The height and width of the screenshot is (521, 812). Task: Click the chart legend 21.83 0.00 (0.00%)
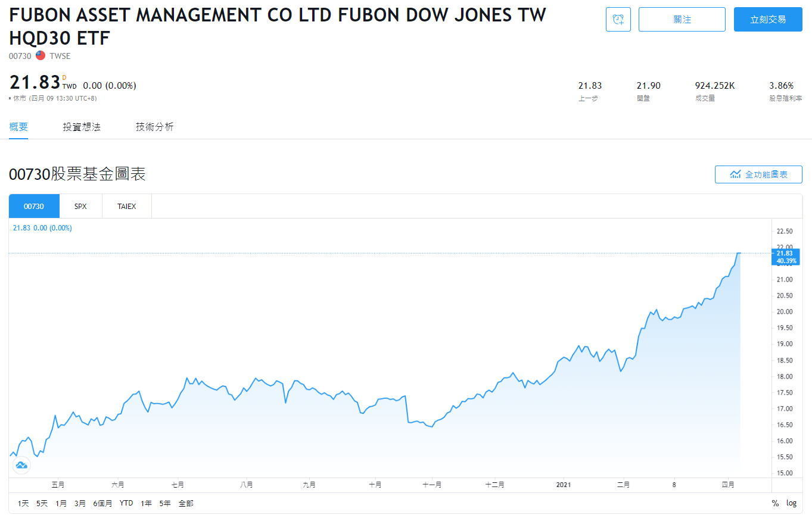42,228
